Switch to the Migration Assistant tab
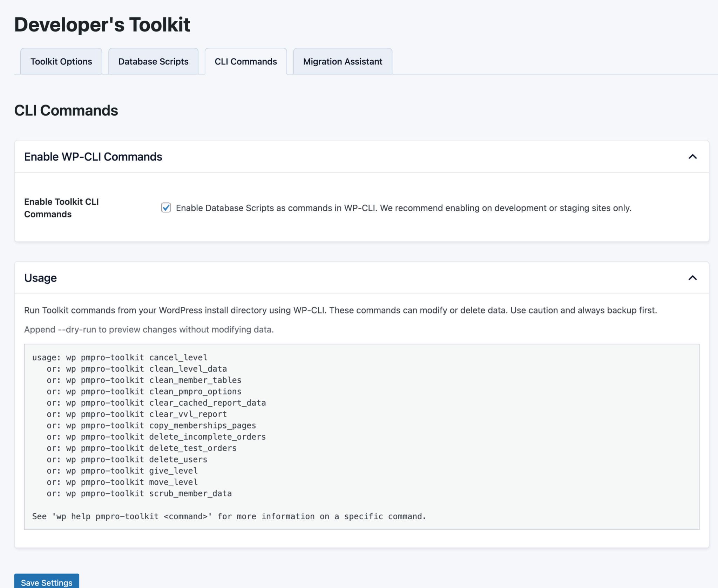Image resolution: width=718 pixels, height=588 pixels. (342, 61)
